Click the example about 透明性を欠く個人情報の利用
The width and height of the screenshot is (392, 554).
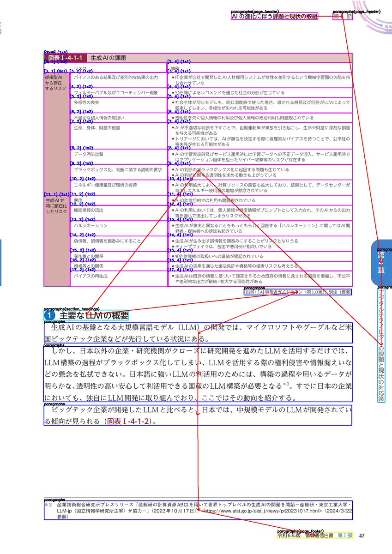(260, 118)
